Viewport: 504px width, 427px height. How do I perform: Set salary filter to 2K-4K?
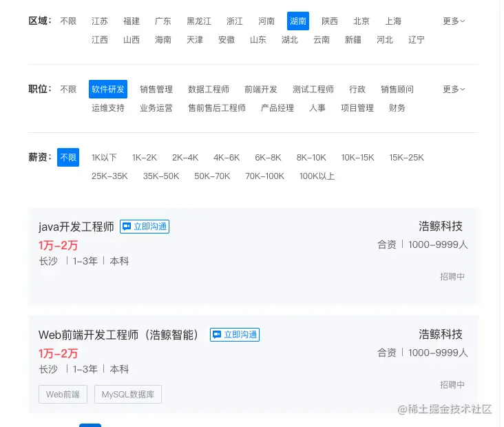coord(185,157)
